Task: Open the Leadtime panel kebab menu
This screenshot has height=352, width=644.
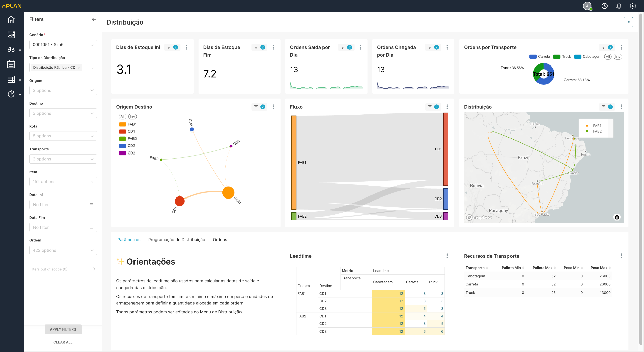Action: (447, 256)
